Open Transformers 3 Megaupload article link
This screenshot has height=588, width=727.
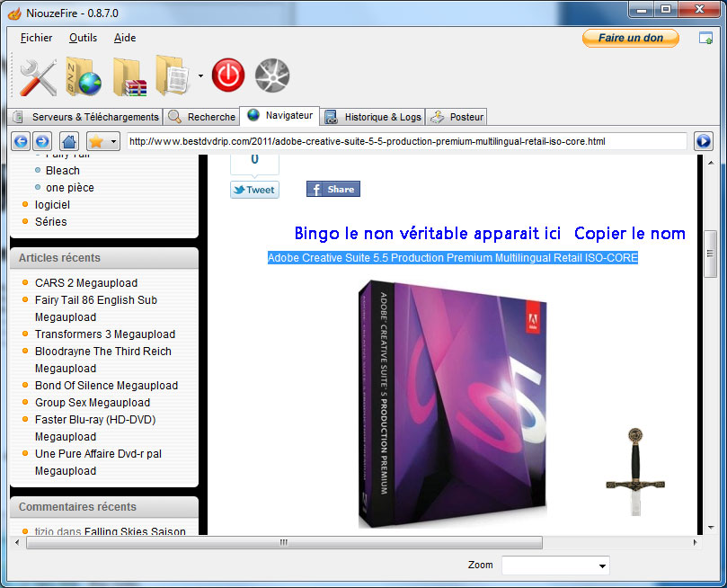coord(105,334)
